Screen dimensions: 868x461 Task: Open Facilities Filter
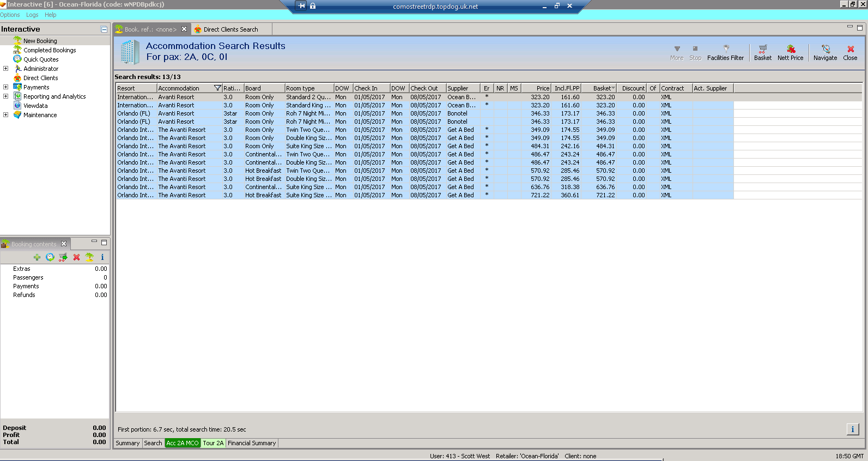click(725, 52)
